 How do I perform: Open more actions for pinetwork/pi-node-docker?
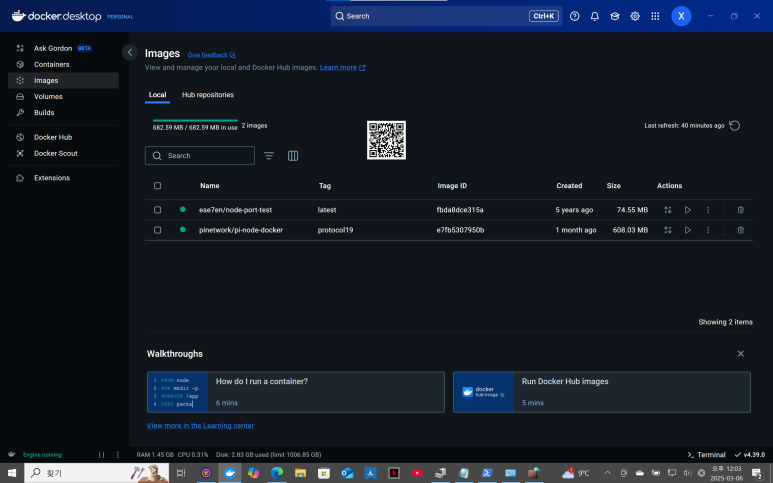pyautogui.click(x=708, y=230)
